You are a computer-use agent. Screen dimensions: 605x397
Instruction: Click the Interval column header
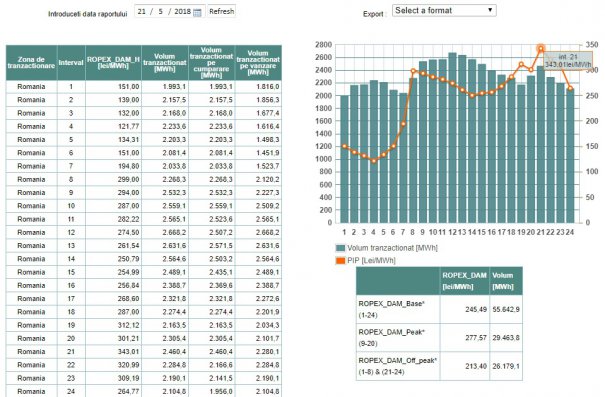pos(71,63)
